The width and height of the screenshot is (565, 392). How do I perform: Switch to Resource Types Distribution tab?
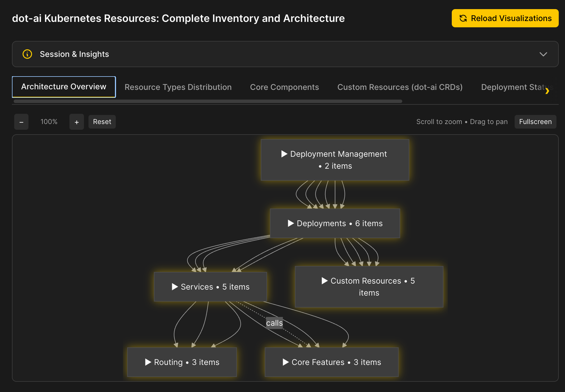click(178, 87)
